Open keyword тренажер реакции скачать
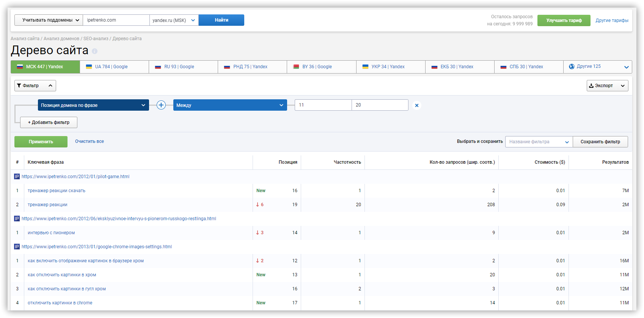This screenshot has height=318, width=644. pos(57,191)
